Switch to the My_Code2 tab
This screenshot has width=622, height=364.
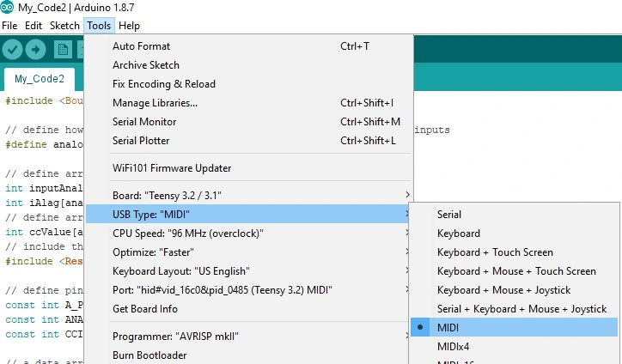click(39, 79)
